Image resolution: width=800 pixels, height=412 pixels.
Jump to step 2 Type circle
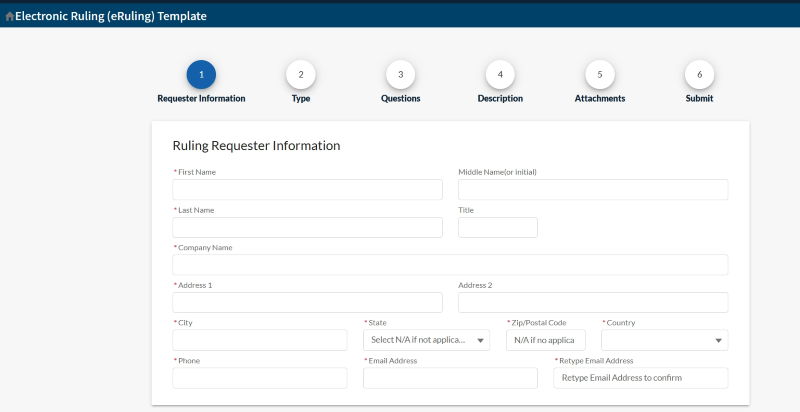coord(301,75)
